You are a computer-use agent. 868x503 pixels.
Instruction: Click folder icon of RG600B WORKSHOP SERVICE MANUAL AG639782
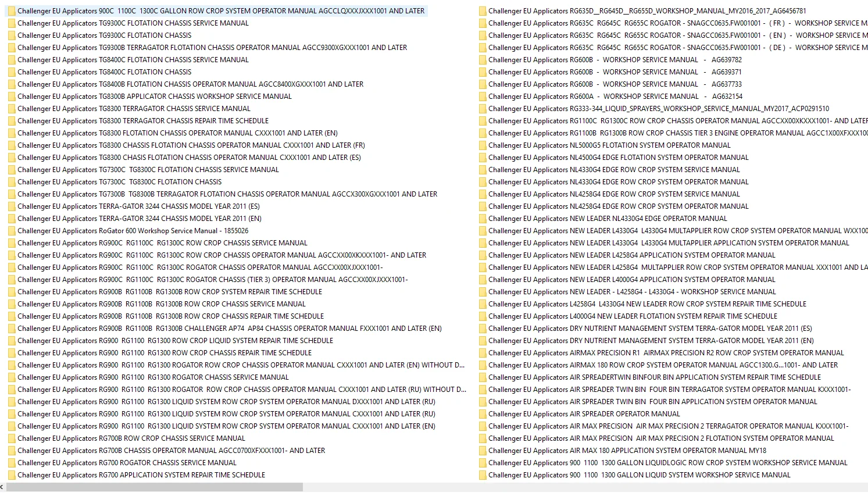click(483, 60)
